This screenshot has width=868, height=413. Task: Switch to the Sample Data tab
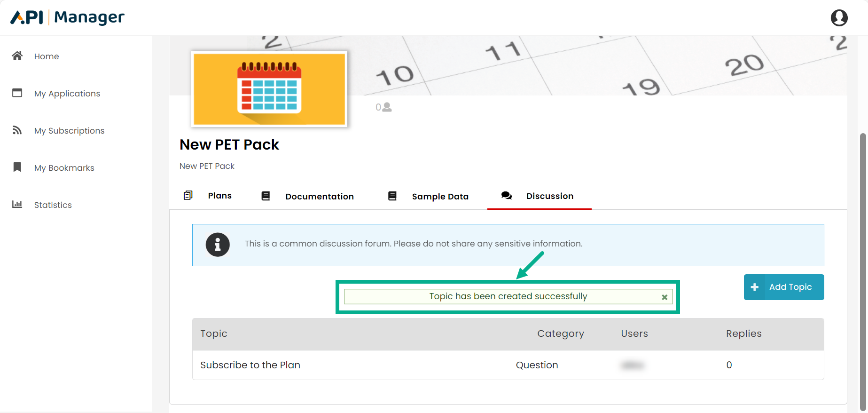(440, 197)
